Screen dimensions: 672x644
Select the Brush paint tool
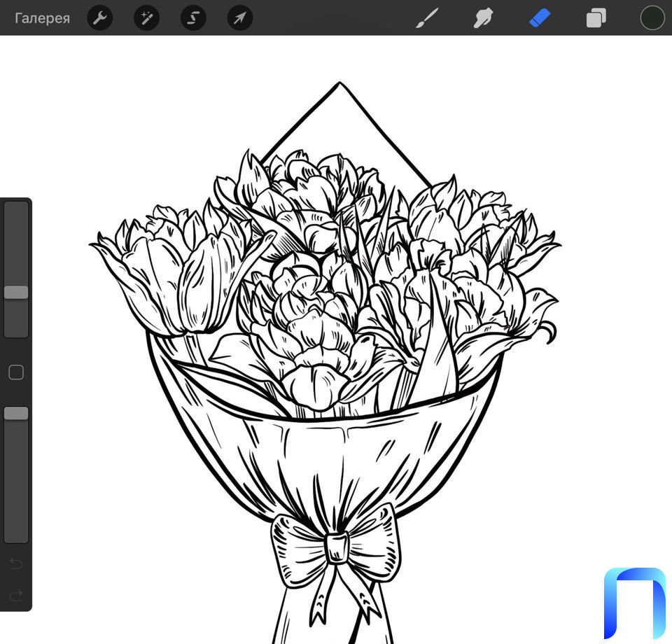coord(426,18)
